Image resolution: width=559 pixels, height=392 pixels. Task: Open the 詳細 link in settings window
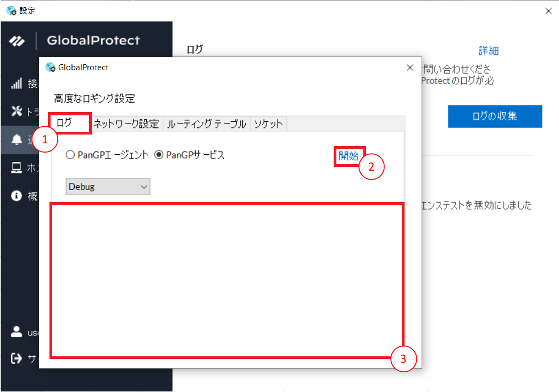(489, 51)
